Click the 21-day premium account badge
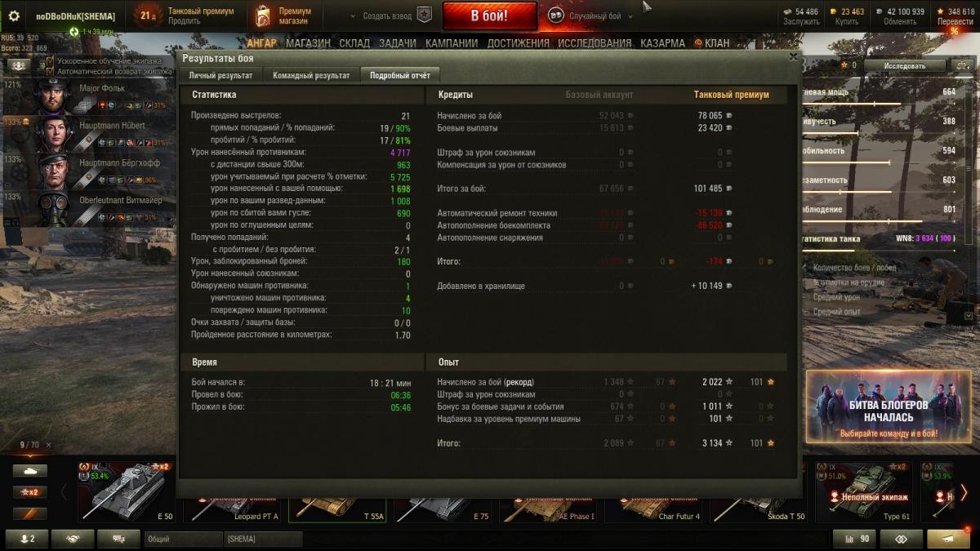 pos(147,16)
